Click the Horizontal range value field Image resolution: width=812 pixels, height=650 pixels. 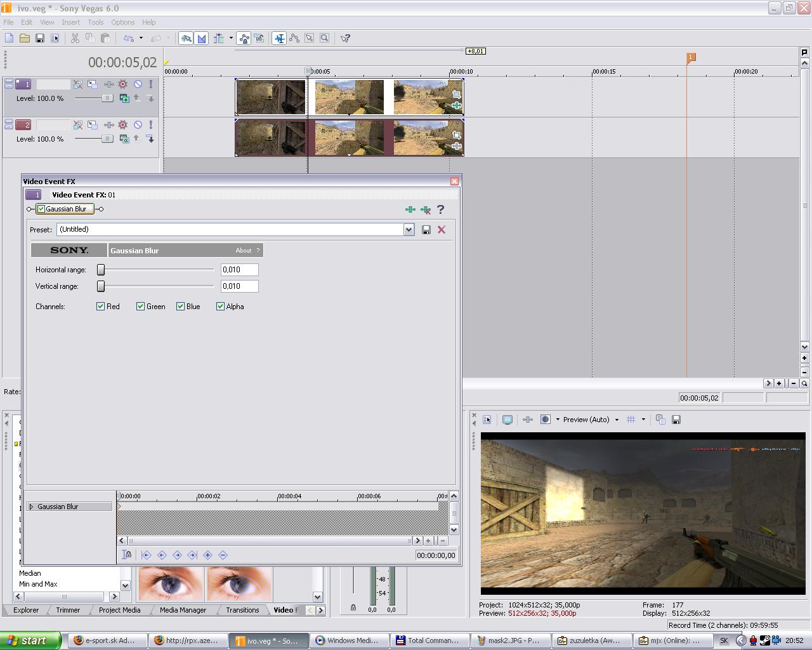239,270
